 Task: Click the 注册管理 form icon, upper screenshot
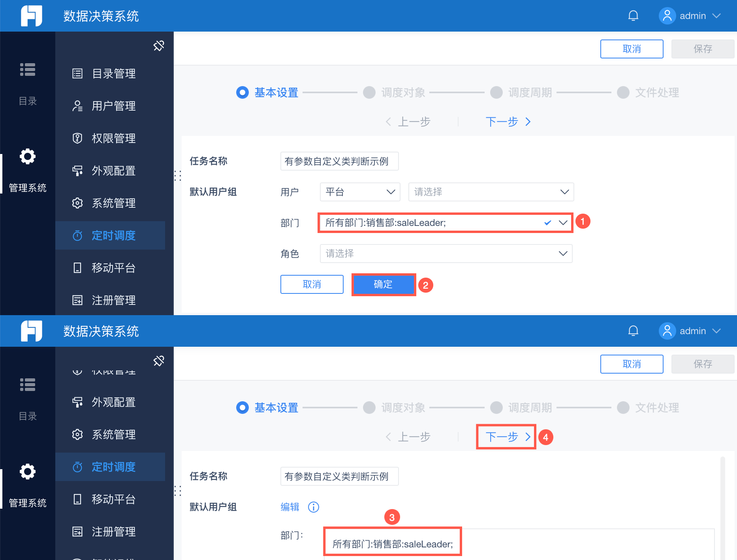77,300
